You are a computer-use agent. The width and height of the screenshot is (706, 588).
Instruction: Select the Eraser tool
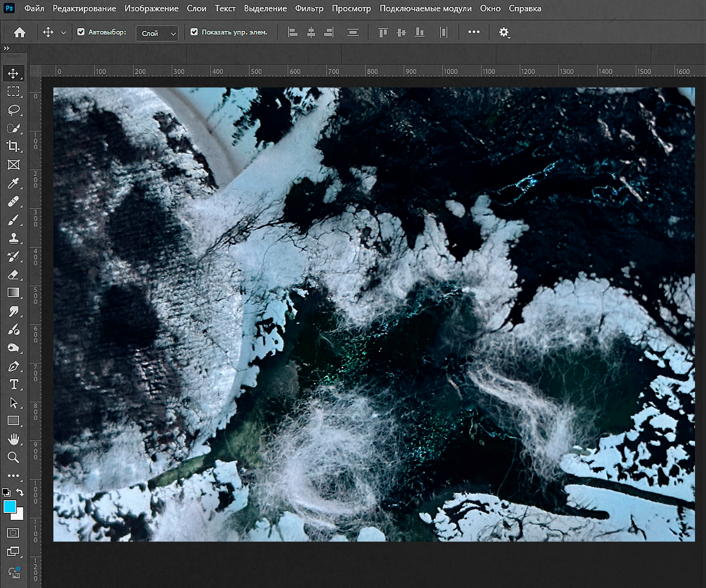[x=13, y=275]
